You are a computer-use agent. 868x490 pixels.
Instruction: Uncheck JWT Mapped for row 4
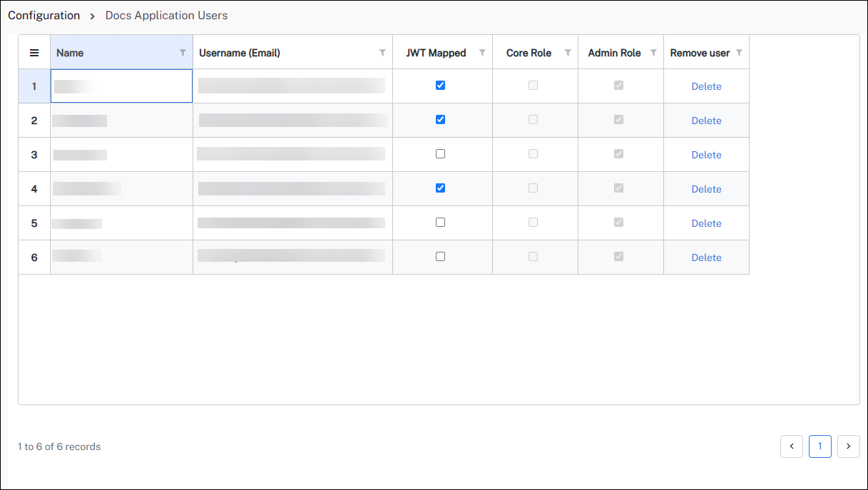click(x=440, y=188)
